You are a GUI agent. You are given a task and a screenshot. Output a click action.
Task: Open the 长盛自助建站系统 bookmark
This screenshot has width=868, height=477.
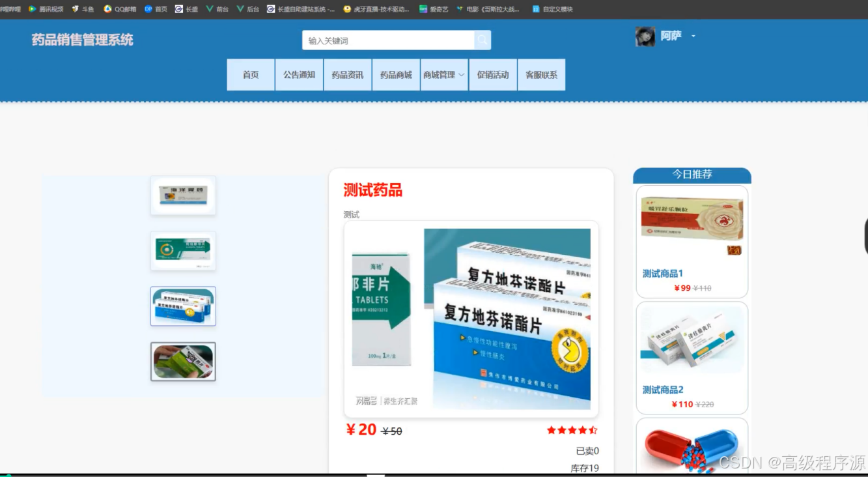[x=301, y=9]
